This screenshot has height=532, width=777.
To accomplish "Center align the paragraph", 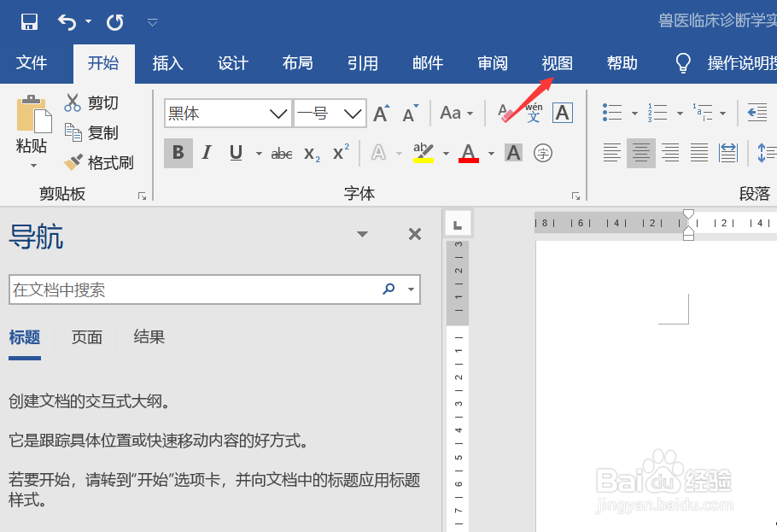I will pos(640,153).
